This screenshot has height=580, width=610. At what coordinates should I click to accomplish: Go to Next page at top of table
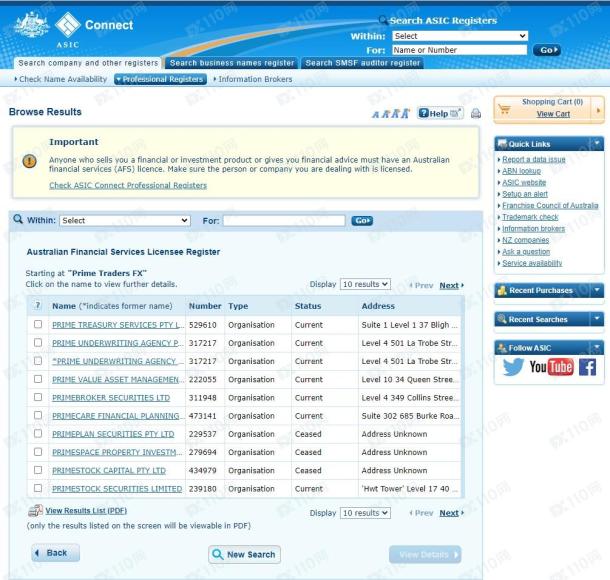451,285
